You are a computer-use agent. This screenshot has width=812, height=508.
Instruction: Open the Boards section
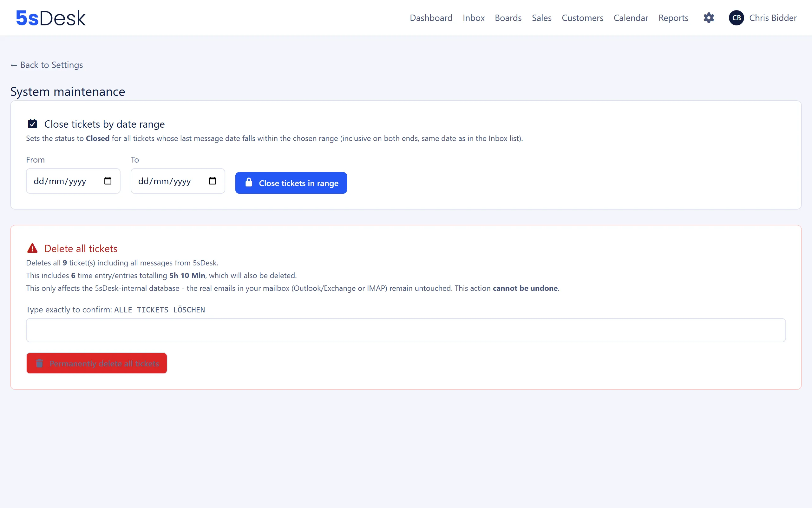point(508,18)
